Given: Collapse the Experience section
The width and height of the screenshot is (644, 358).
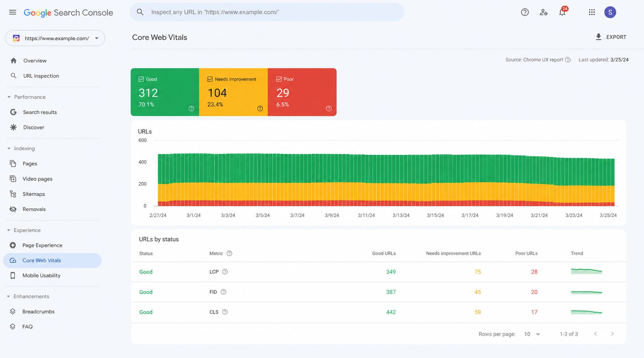Looking at the screenshot, I should (9, 230).
